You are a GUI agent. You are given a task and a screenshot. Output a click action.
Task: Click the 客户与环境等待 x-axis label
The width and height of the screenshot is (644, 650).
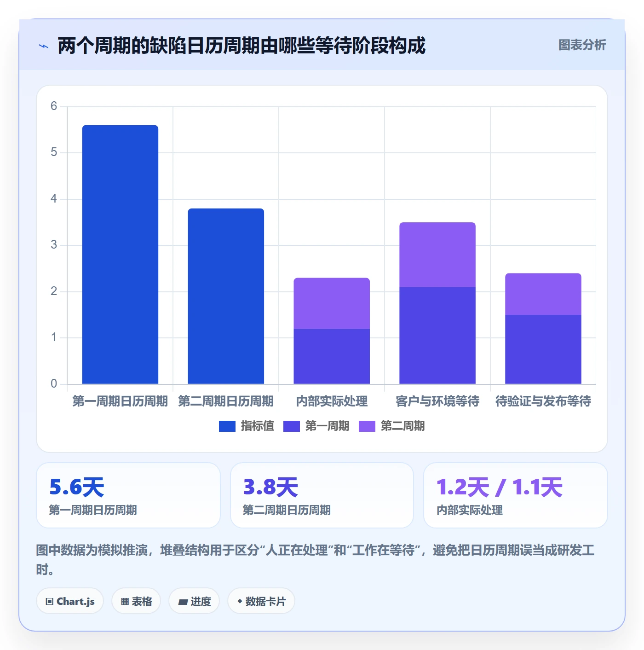[437, 401]
